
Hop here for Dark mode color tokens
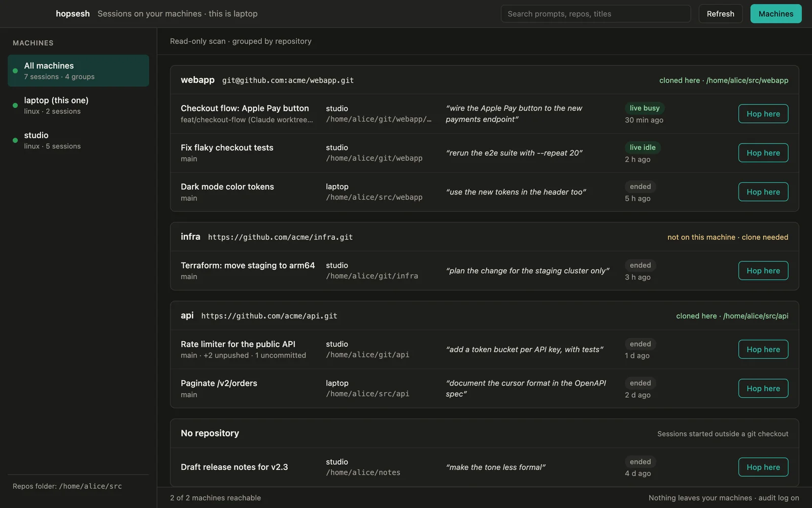click(763, 192)
